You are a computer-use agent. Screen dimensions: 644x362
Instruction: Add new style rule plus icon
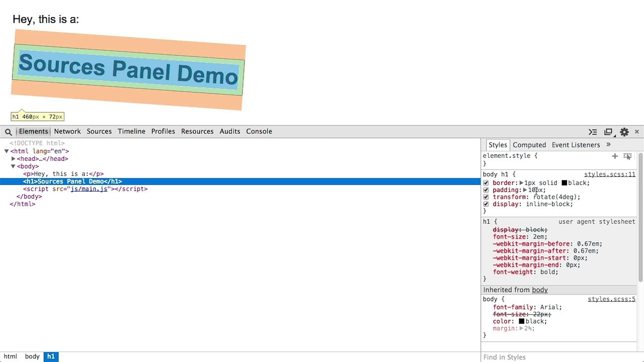pyautogui.click(x=615, y=156)
